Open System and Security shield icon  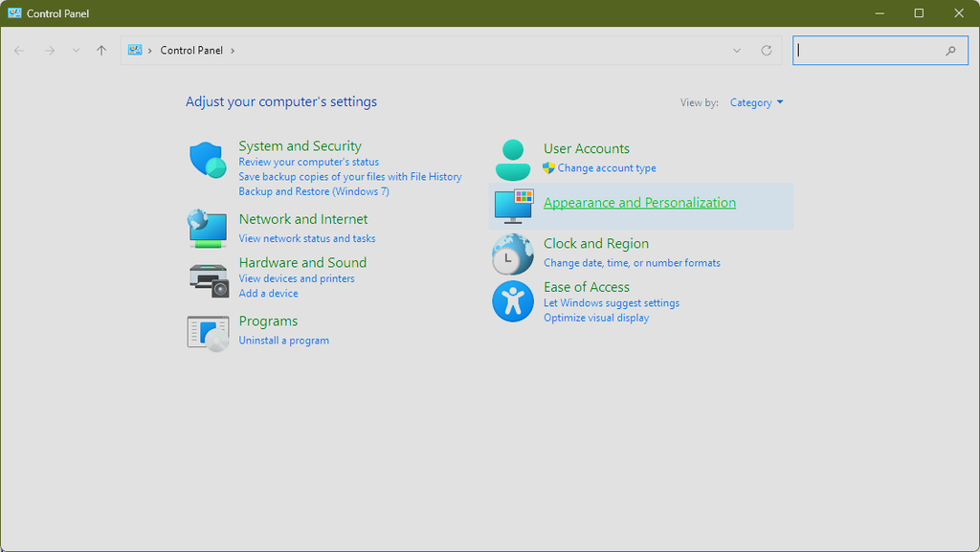(x=208, y=160)
